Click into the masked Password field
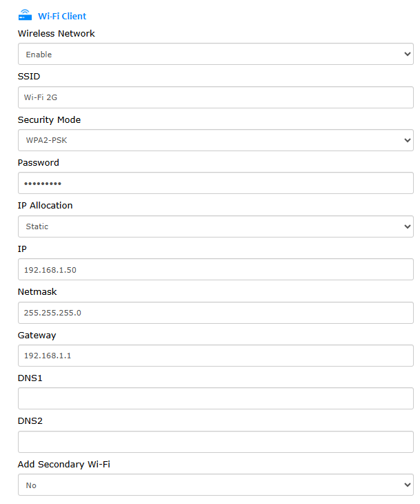This screenshot has height=504, width=420. pyautogui.click(x=215, y=183)
